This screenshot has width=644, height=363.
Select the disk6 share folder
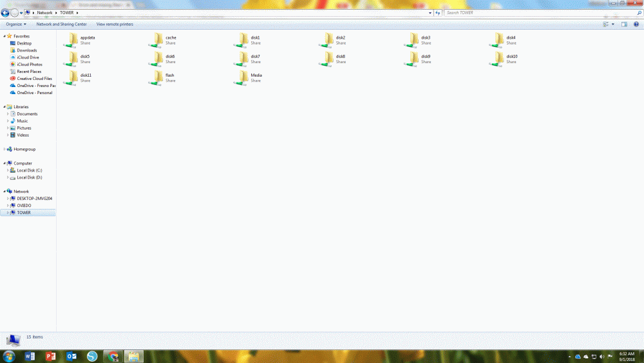162,59
